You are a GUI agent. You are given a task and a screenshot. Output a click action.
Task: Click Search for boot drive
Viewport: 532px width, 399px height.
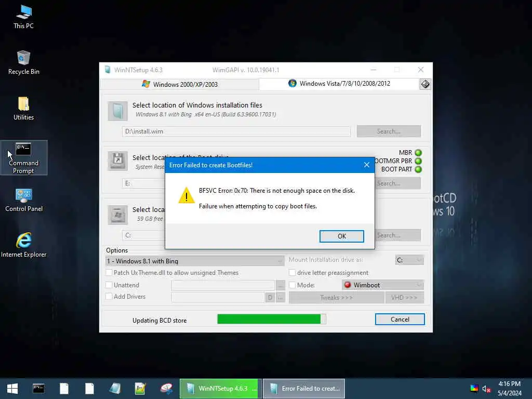[397, 183]
